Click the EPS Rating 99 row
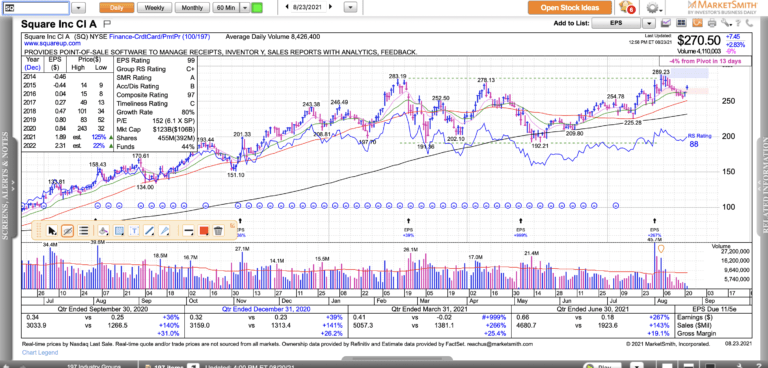The width and height of the screenshot is (768, 368). (x=157, y=60)
